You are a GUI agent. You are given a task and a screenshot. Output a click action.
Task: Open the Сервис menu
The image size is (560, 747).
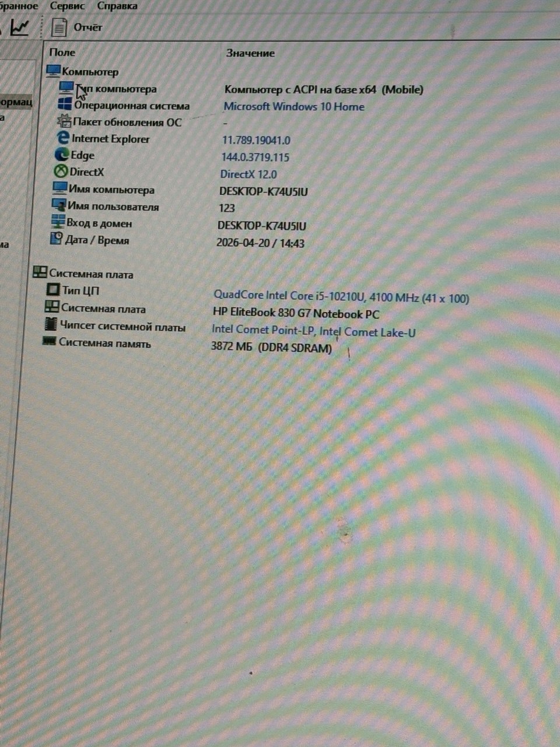coord(67,6)
